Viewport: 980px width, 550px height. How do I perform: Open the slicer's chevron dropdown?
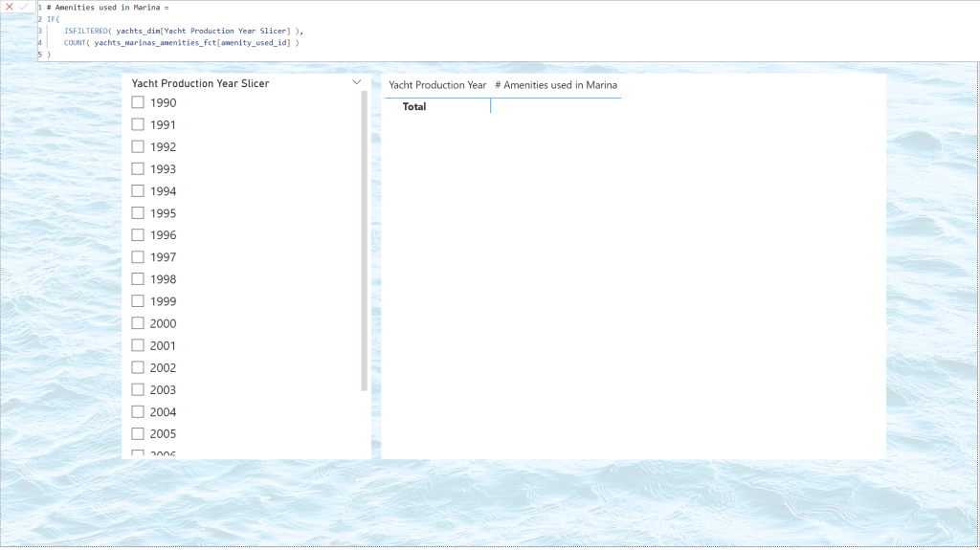[x=357, y=83]
